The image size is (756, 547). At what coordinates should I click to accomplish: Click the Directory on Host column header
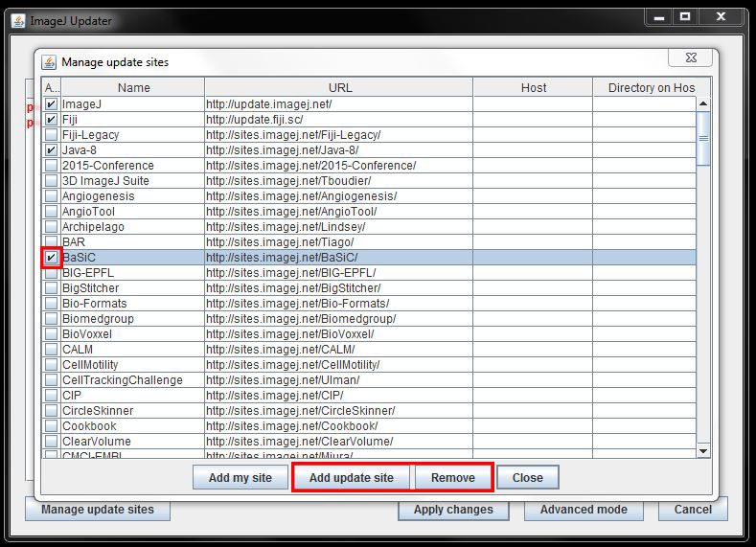pyautogui.click(x=652, y=88)
